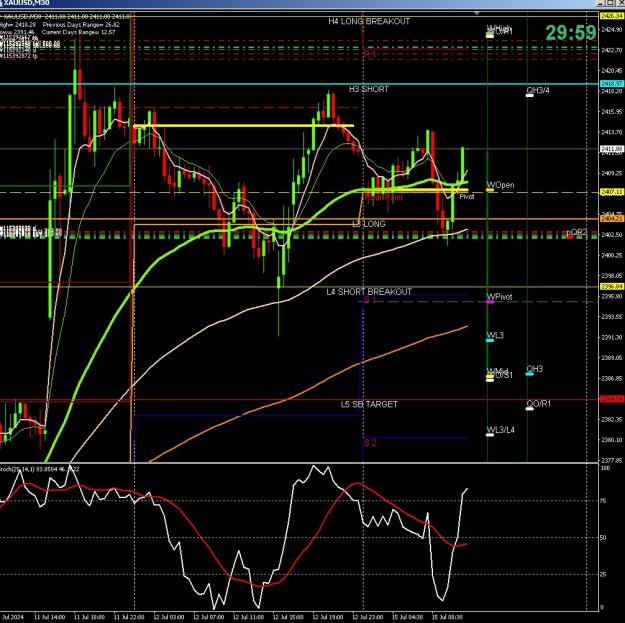Click the WPivot weekly pivot label

[x=500, y=297]
